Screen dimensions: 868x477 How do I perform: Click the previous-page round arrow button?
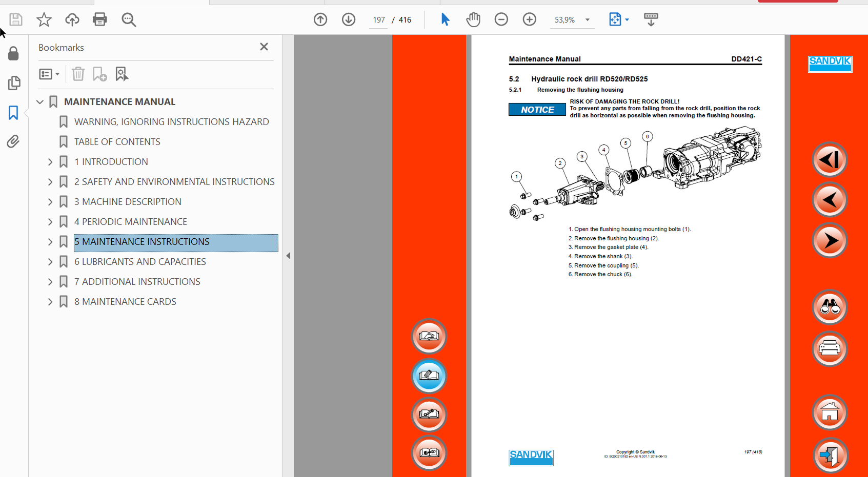[830, 200]
